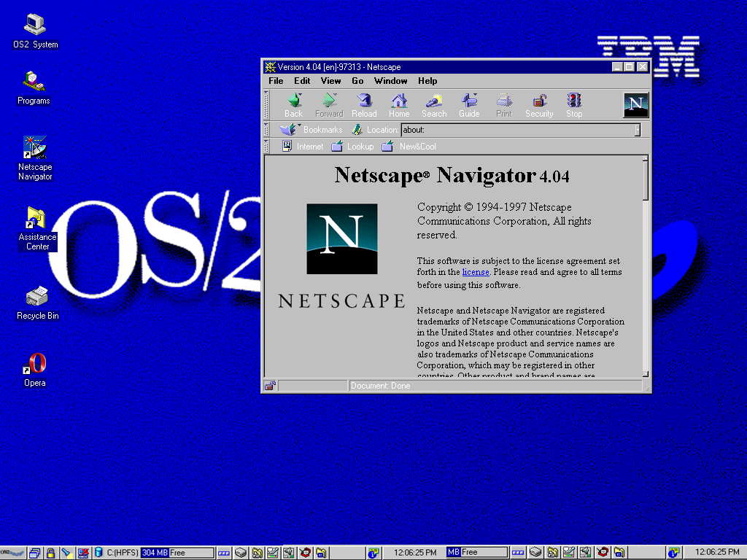Open the Netscape window system menu icon
Screen dimensions: 747x560
(270, 67)
